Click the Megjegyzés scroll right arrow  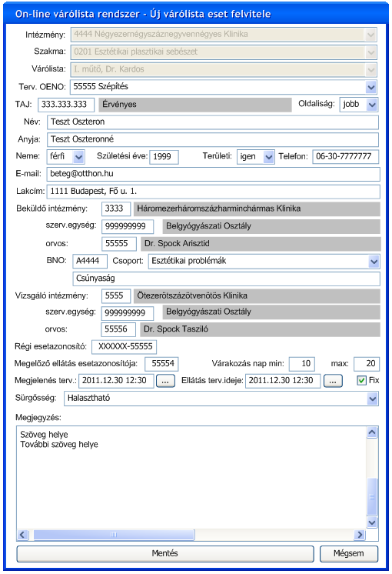coord(360,536)
